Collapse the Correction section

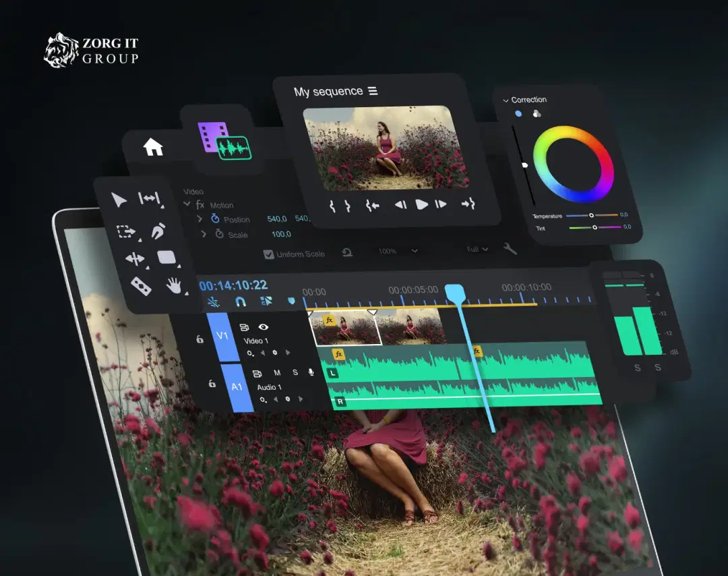(506, 100)
